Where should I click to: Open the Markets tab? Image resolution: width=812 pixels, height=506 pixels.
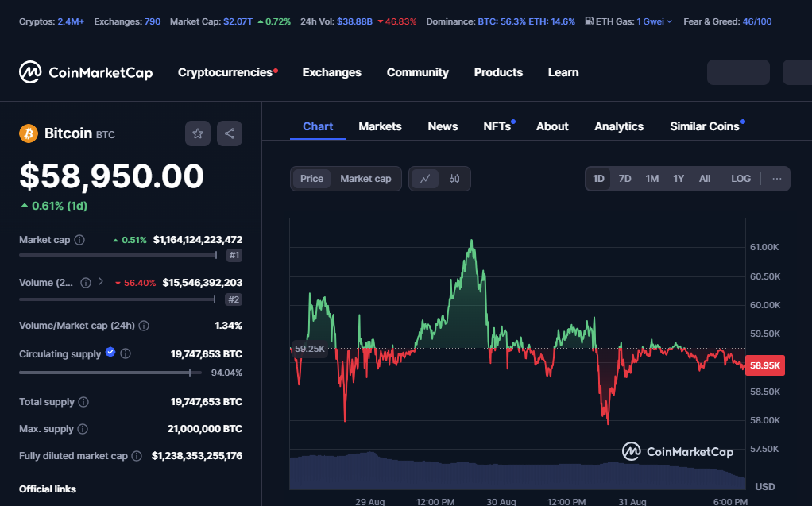click(x=380, y=126)
